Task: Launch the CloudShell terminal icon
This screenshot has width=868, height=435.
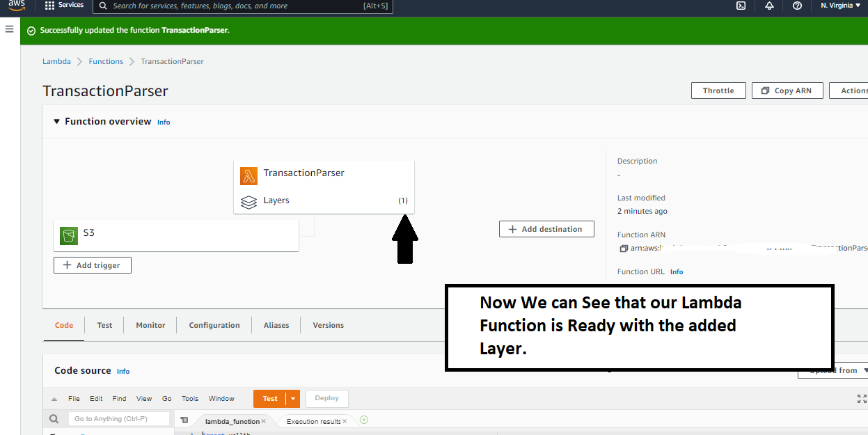Action: [x=741, y=6]
